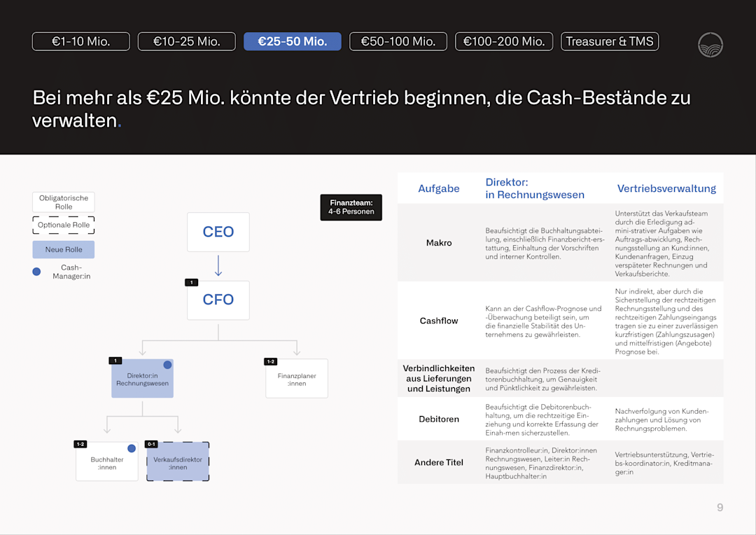This screenshot has height=535, width=756.
Task: Switch to Treasurer & TMS tab
Action: [610, 41]
